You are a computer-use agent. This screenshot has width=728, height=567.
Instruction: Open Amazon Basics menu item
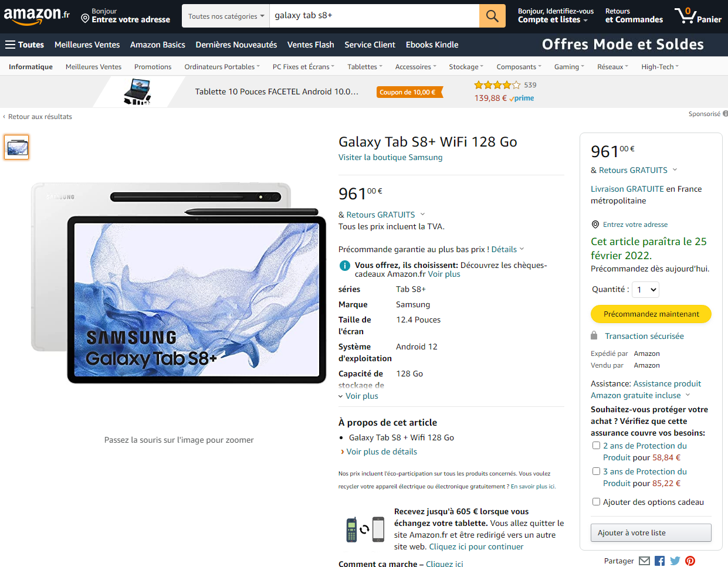click(x=158, y=45)
